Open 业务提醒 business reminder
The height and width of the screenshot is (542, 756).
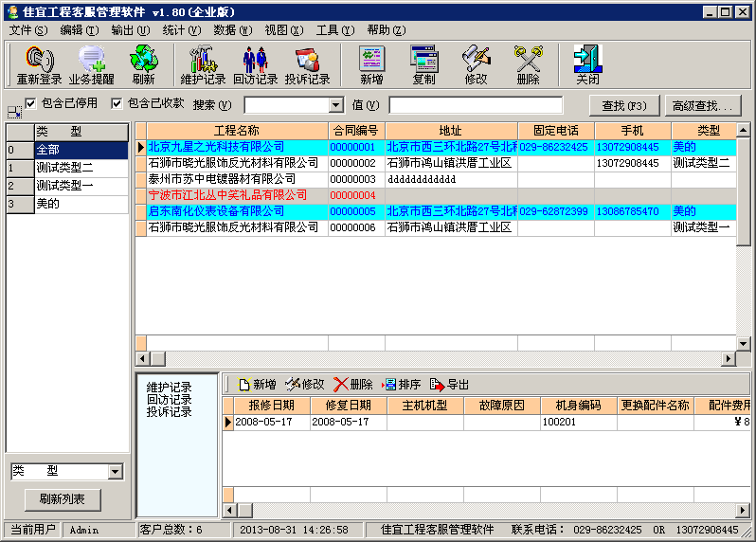pos(92,65)
